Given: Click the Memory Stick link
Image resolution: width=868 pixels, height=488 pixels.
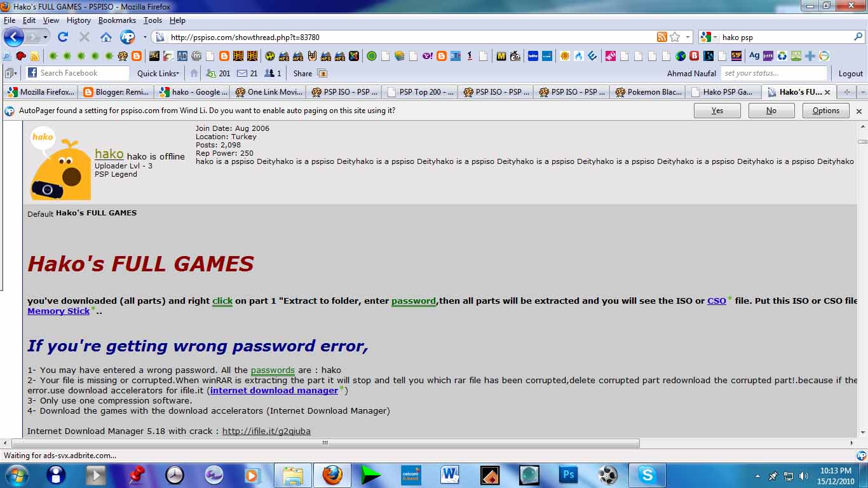Looking at the screenshot, I should [58, 311].
